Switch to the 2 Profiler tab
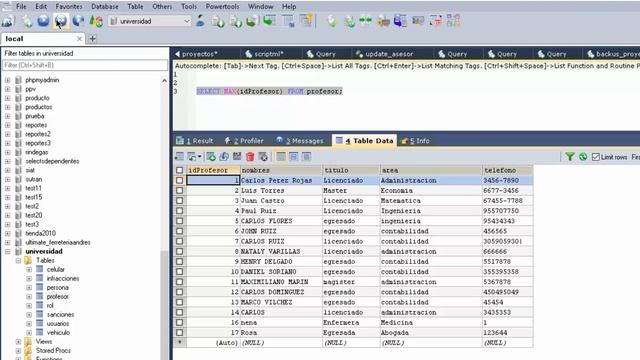The height and width of the screenshot is (360, 640). tap(244, 141)
